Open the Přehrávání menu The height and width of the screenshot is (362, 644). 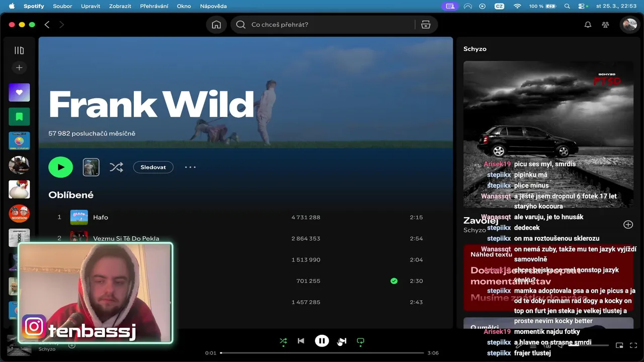155,6
